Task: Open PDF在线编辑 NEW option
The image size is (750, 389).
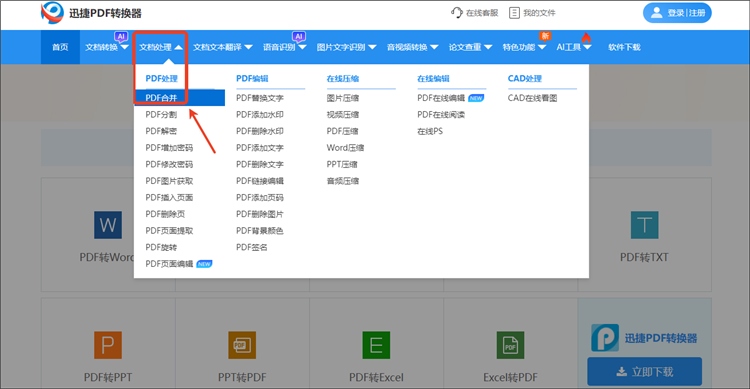Action: (x=451, y=98)
